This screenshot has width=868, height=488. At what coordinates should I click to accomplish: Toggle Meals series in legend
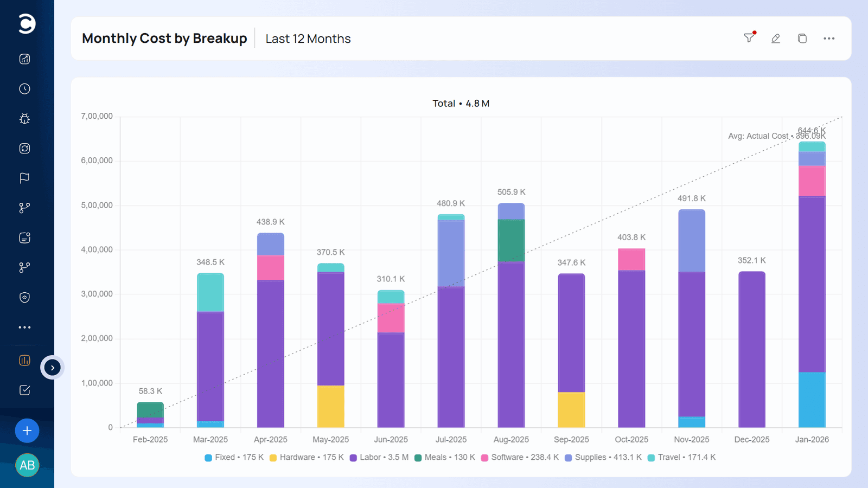(x=444, y=458)
